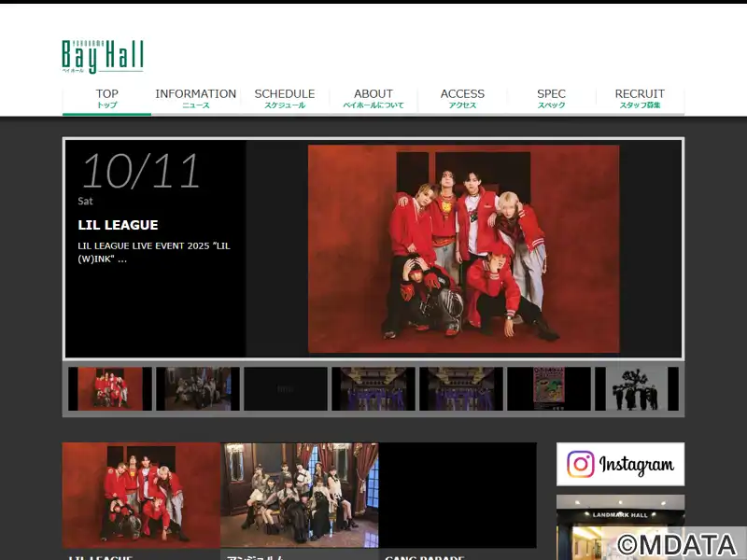Open the TOP navigation tab
747x560 pixels.
coord(106,99)
